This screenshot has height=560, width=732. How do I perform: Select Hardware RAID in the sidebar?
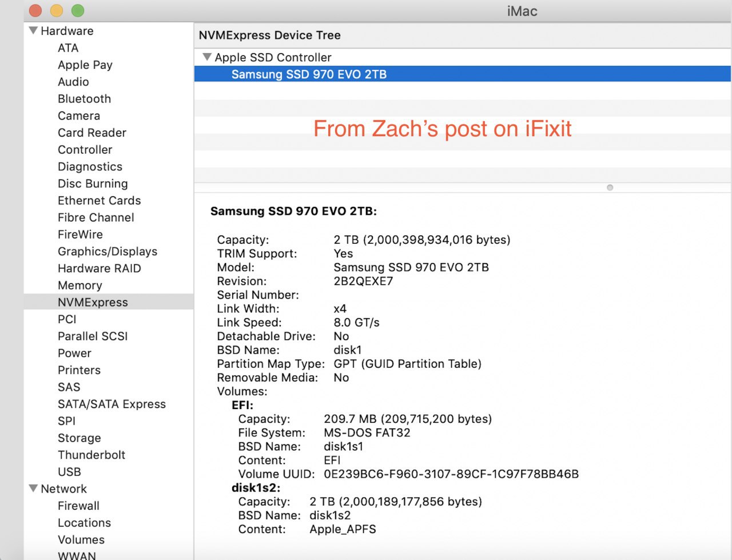tap(100, 268)
